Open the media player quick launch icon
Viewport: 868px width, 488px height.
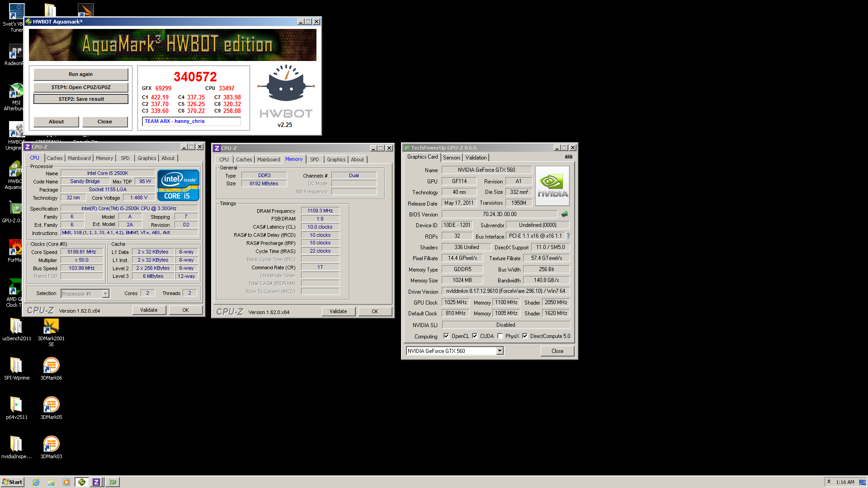66,482
